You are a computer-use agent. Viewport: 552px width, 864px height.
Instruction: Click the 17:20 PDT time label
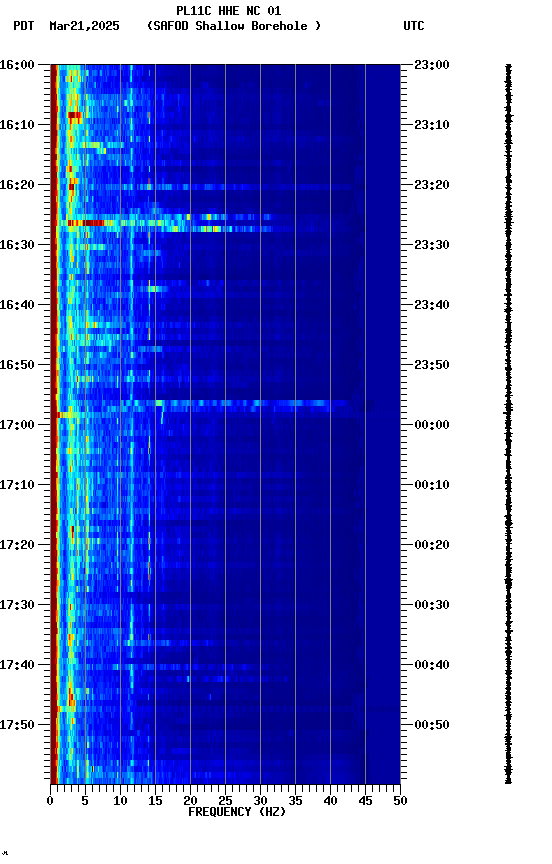point(17,545)
